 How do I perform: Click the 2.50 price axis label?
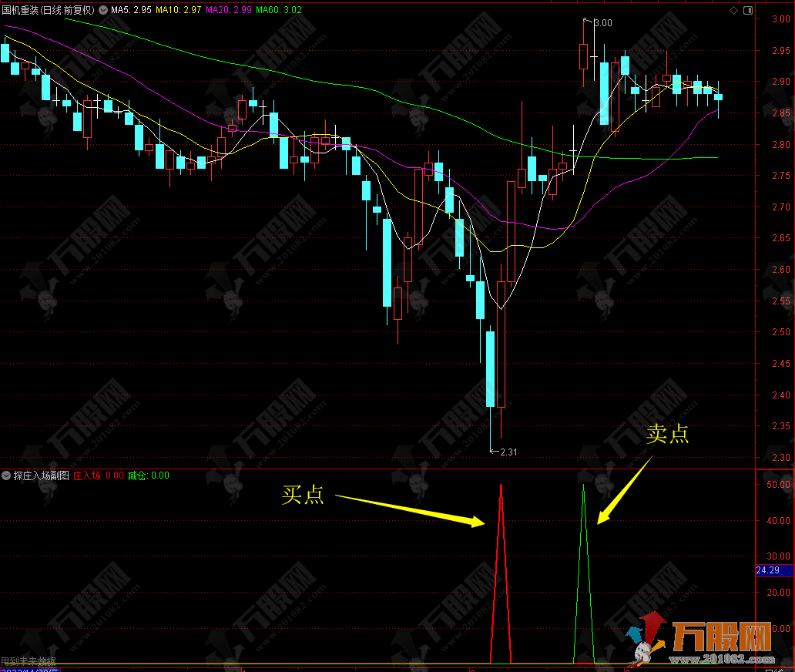[781, 331]
